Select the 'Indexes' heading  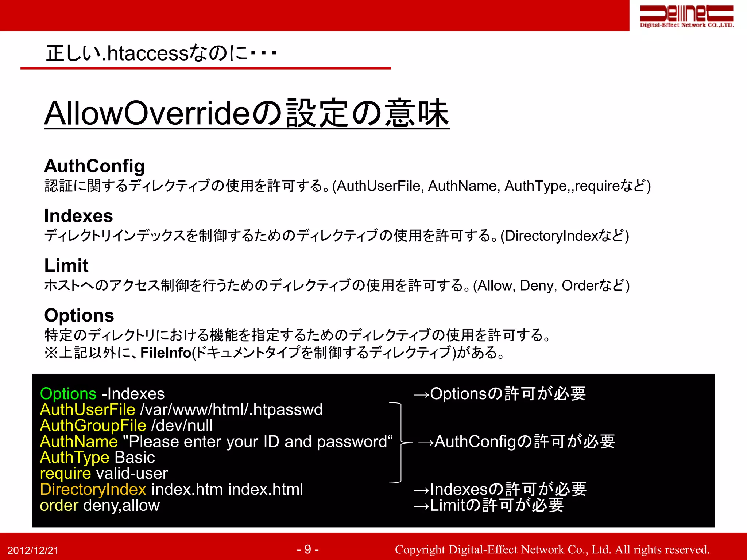pyautogui.click(x=78, y=215)
